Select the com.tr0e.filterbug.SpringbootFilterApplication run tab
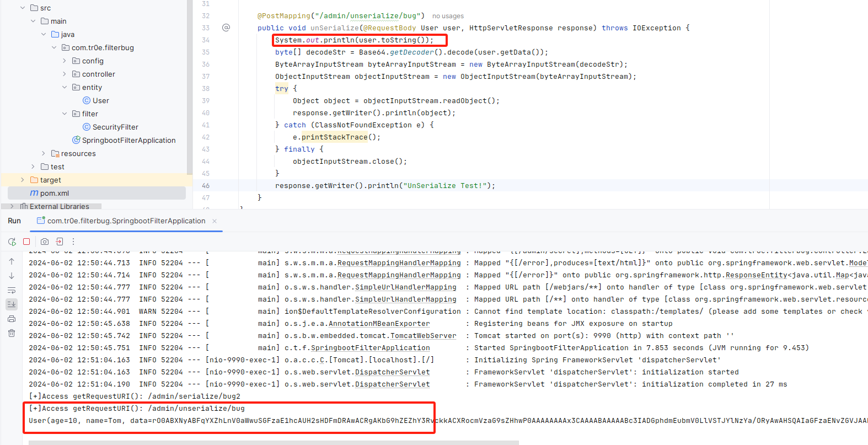The width and height of the screenshot is (868, 445). click(126, 221)
